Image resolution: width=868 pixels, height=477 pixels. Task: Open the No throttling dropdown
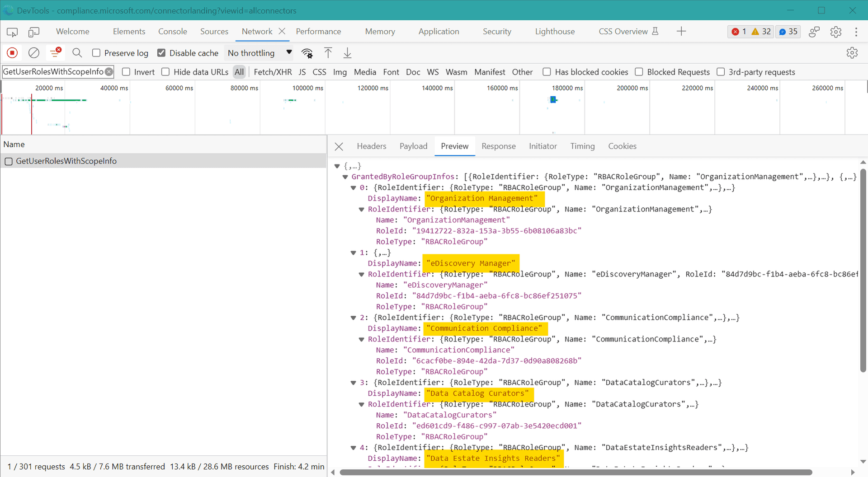(x=259, y=53)
